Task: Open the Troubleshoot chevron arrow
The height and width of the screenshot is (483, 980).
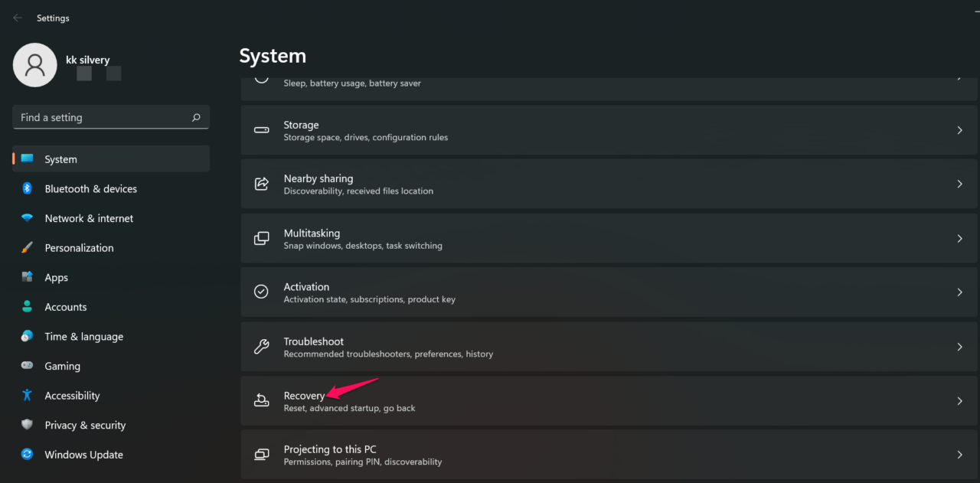Action: click(x=959, y=346)
